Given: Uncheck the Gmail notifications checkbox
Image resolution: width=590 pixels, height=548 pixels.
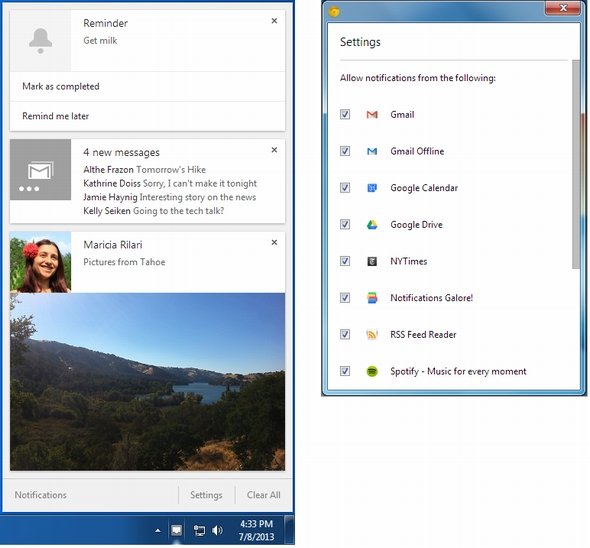Looking at the screenshot, I should point(345,114).
